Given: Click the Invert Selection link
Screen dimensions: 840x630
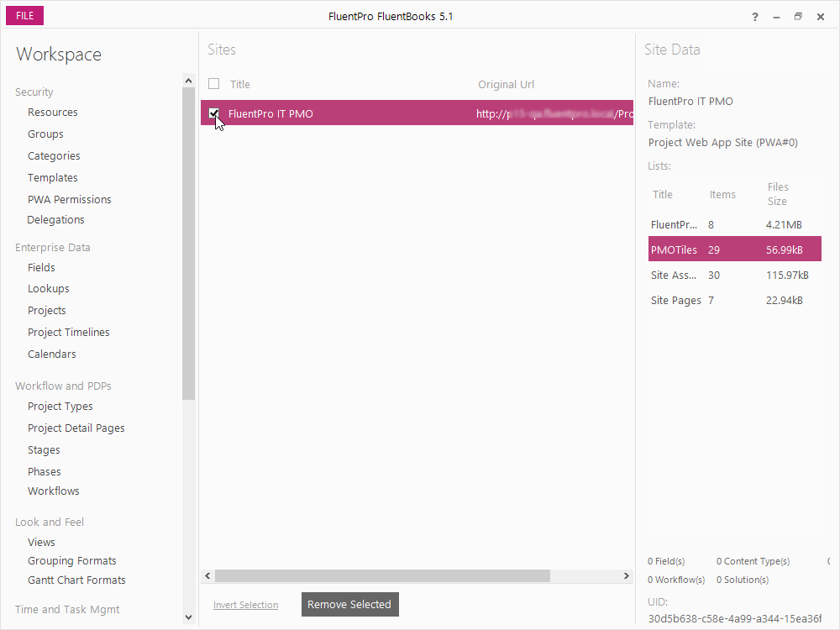Looking at the screenshot, I should pyautogui.click(x=245, y=605).
